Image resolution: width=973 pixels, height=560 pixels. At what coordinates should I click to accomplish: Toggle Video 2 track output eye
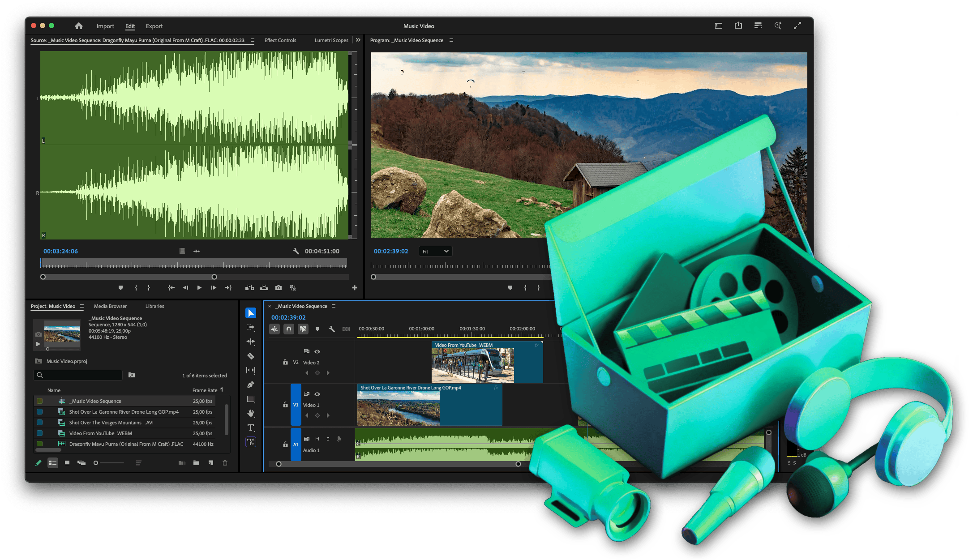pos(317,351)
